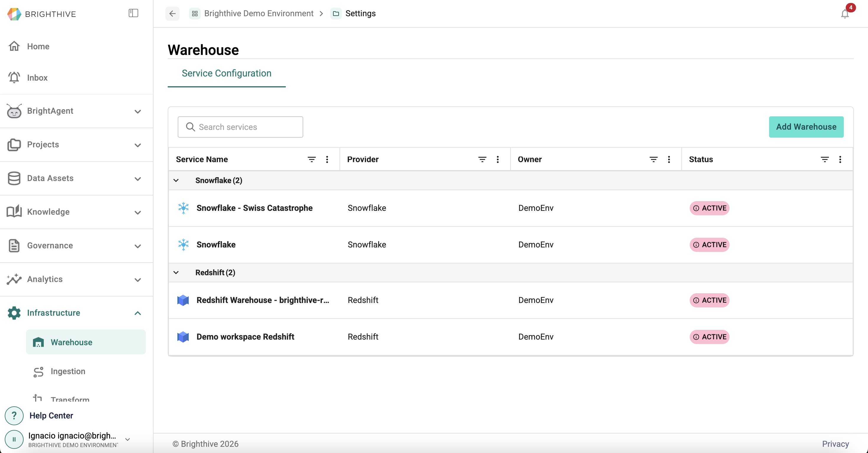Screen dimensions: 868x453
Task: Open Provider column filter
Action: 482,159
